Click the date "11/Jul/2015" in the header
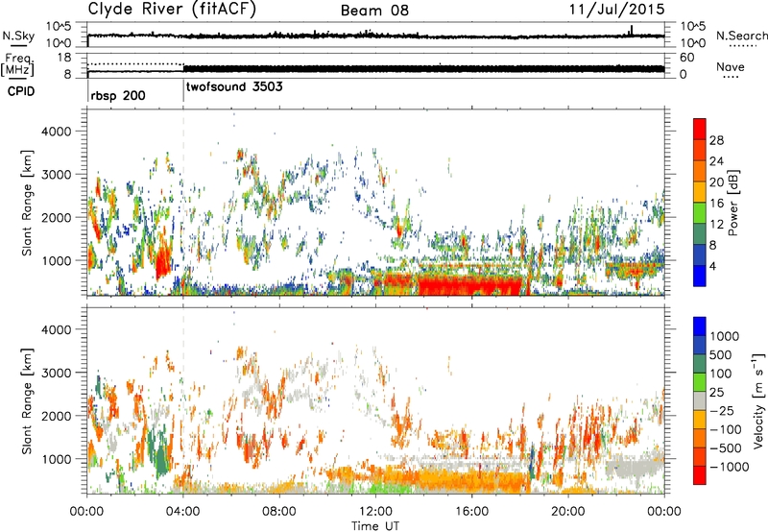Image resolution: width=768 pixels, height=532 pixels. (x=616, y=10)
